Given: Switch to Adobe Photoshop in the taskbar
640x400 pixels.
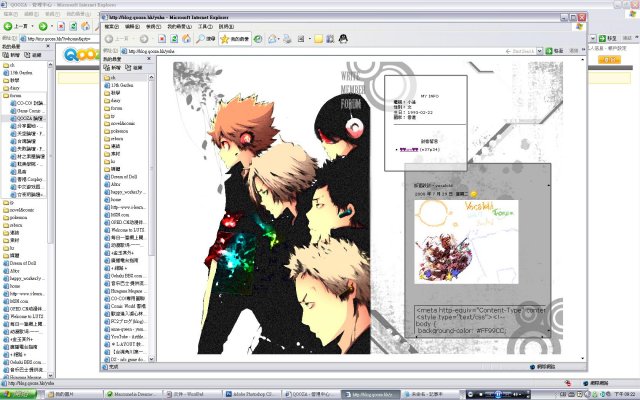Looking at the screenshot, I should pos(251,394).
